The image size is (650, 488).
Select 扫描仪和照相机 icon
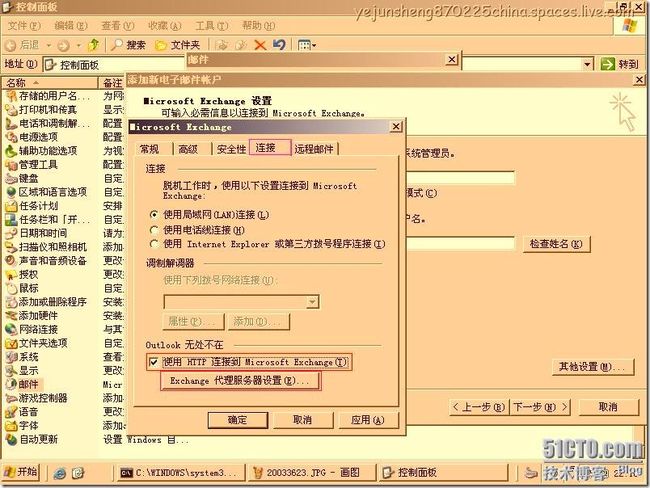(11, 247)
